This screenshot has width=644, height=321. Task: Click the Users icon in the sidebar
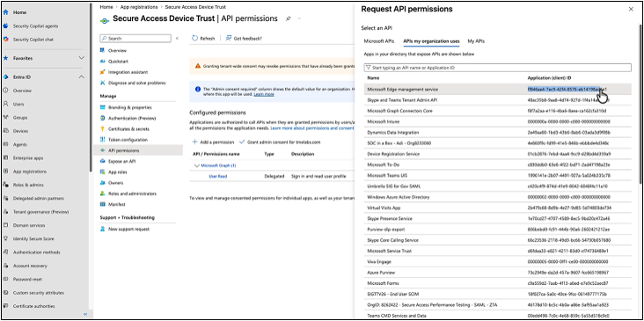(x=6, y=104)
